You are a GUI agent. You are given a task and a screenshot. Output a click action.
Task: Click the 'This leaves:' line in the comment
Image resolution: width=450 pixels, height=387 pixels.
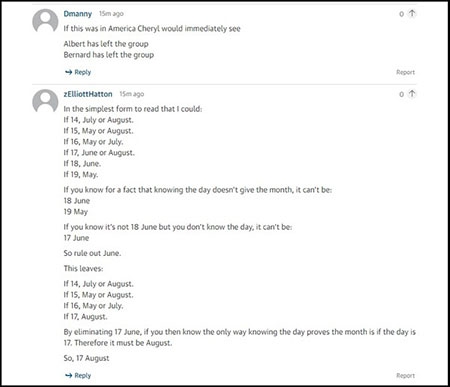pos(83,268)
